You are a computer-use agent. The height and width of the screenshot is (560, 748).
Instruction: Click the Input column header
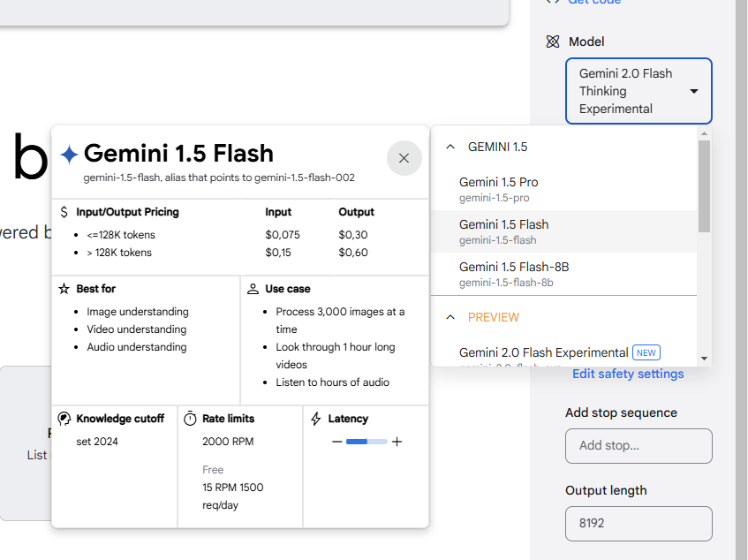278,212
